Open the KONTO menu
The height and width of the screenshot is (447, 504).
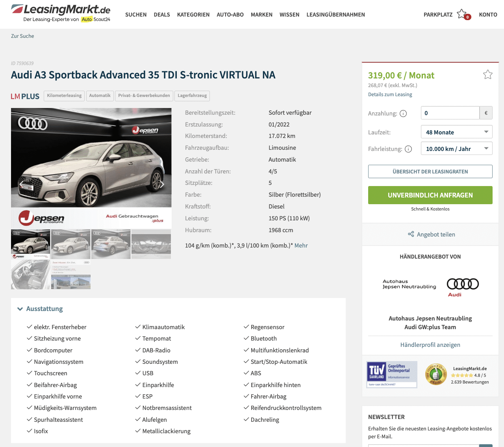click(x=488, y=15)
